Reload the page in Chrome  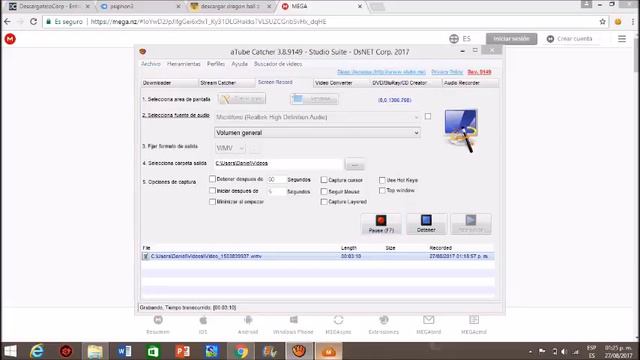33,22
